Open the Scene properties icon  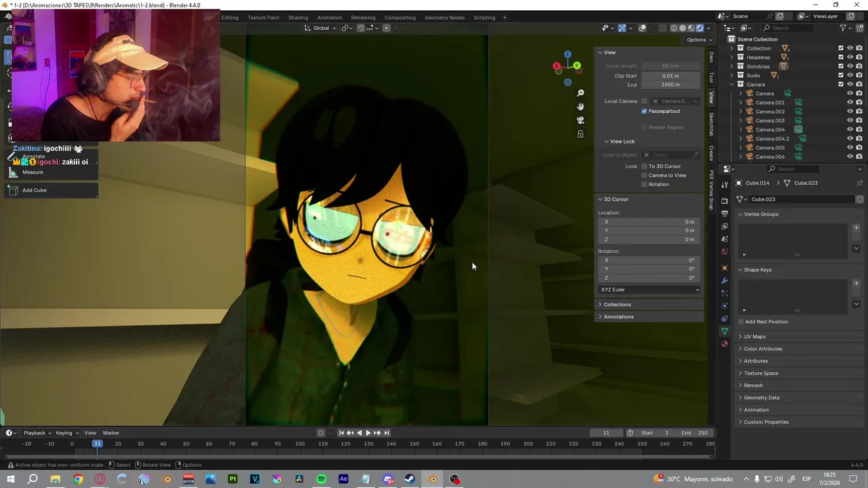pos(724,239)
